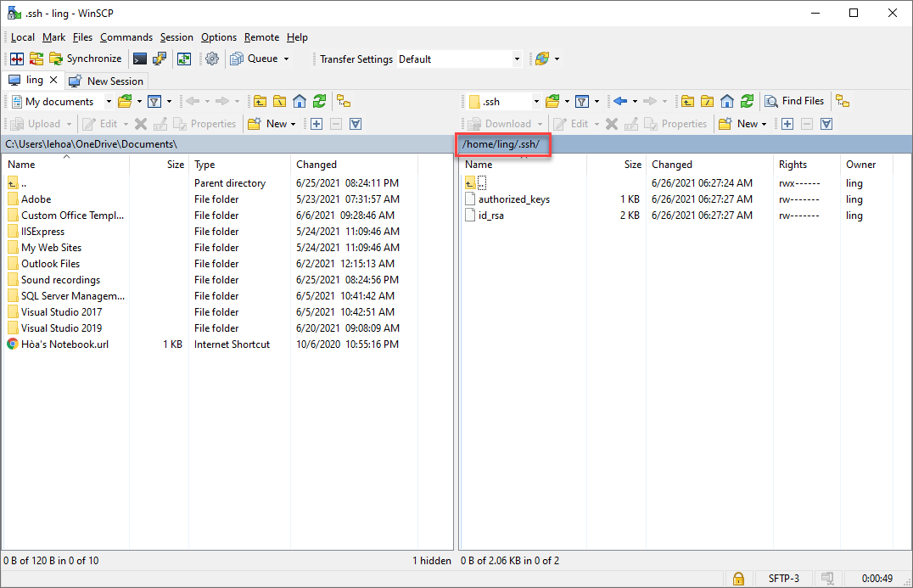Click the Synchronize Browsing folders icon
The image size is (913, 588).
click(36, 59)
